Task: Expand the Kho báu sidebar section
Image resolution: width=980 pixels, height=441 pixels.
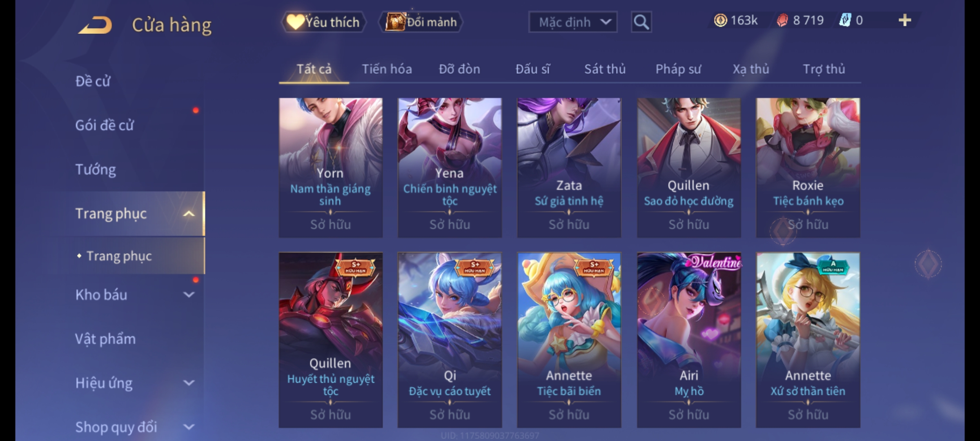Action: (189, 294)
